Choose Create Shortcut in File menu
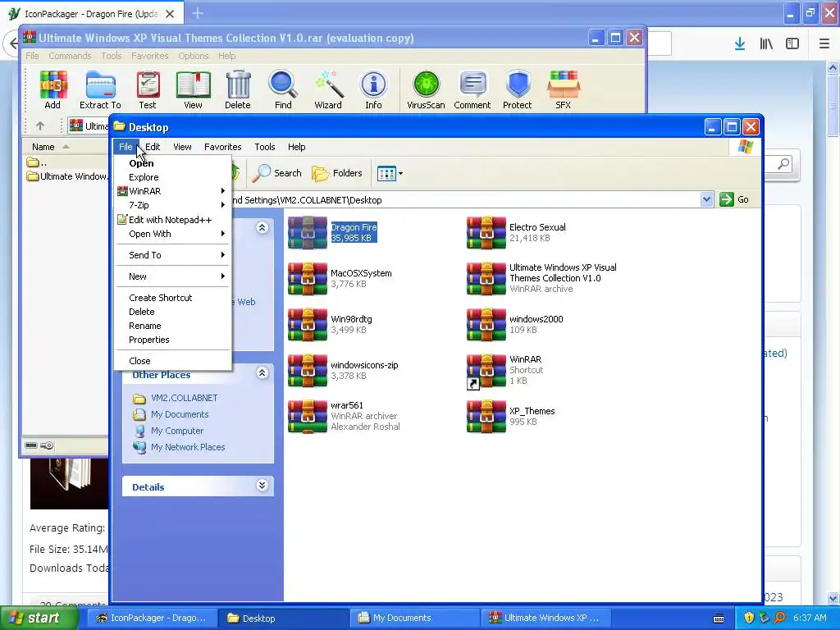This screenshot has width=840, height=630. click(172, 298)
